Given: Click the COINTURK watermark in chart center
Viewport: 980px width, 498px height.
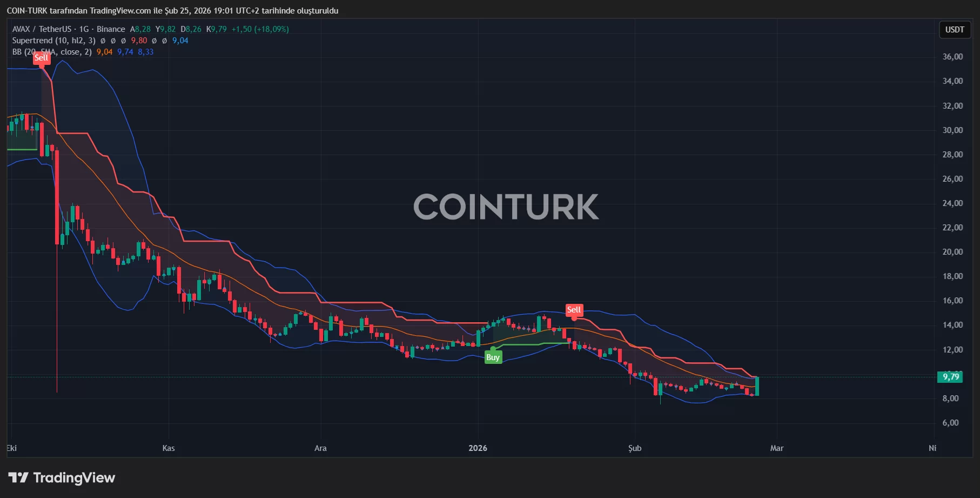Looking at the screenshot, I should click(x=505, y=206).
